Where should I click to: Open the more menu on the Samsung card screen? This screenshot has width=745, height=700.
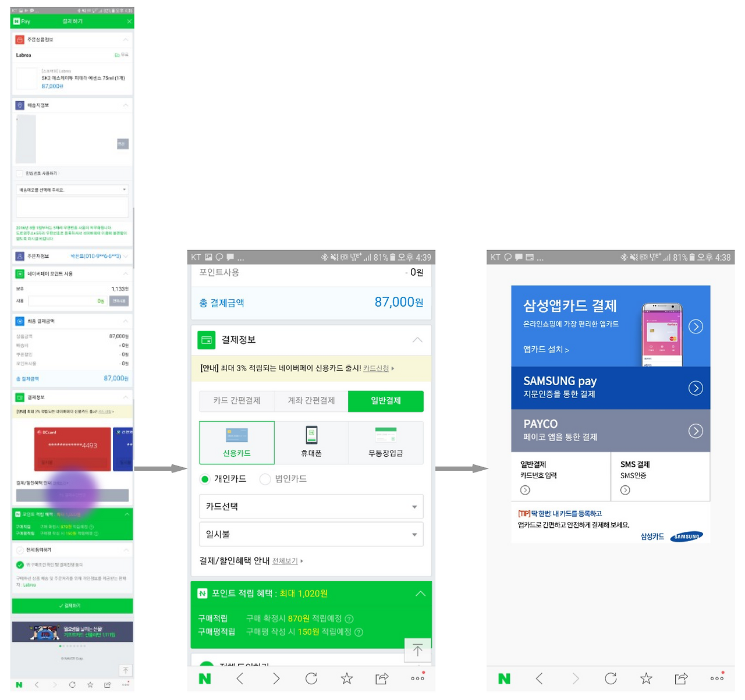click(x=717, y=678)
